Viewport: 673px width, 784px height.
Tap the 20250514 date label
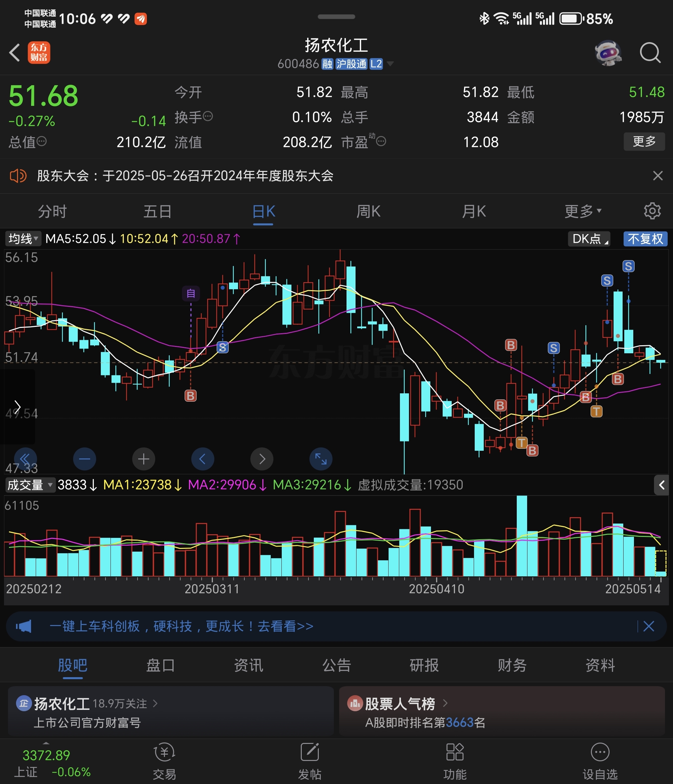pos(633,589)
